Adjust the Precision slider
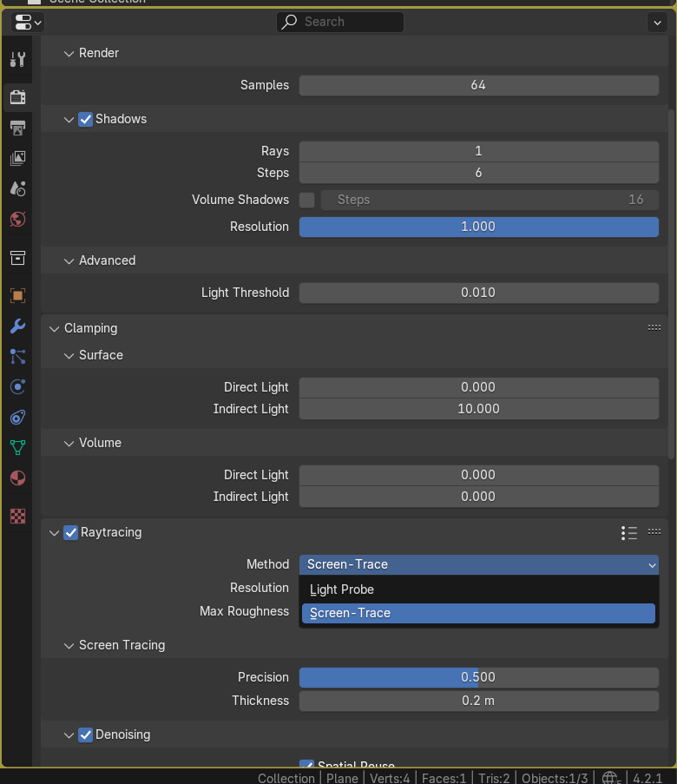The height and width of the screenshot is (784, 677). tap(478, 677)
